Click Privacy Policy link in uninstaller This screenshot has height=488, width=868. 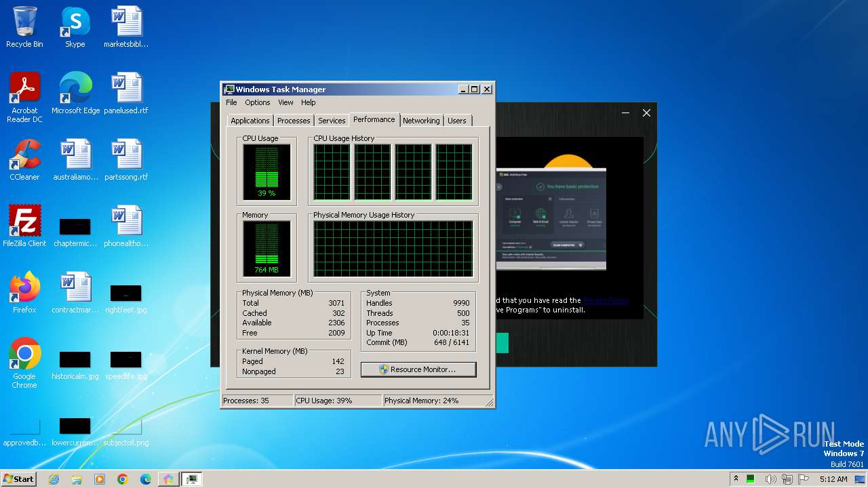tap(606, 300)
